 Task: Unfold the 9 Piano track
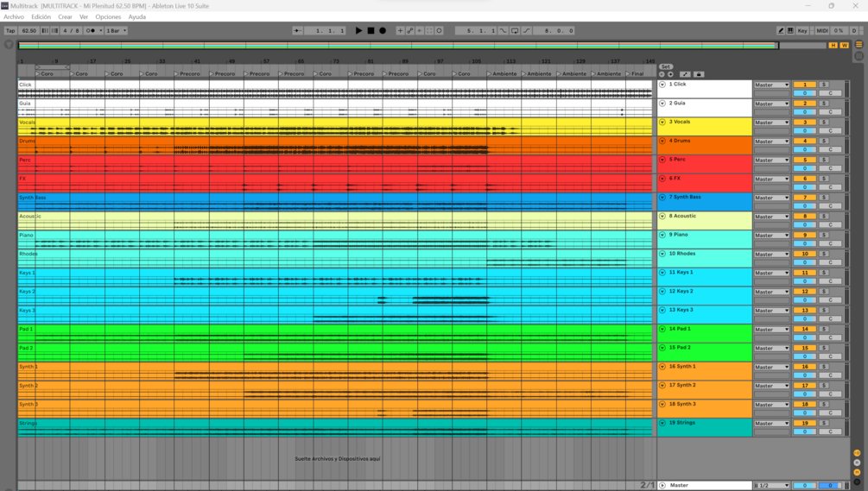[662, 236]
